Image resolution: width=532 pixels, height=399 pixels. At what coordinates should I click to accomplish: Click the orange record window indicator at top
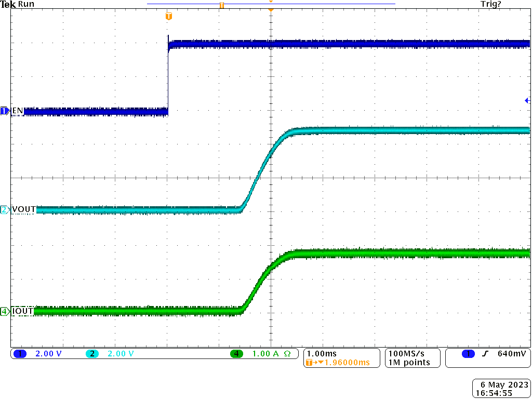(x=221, y=5)
